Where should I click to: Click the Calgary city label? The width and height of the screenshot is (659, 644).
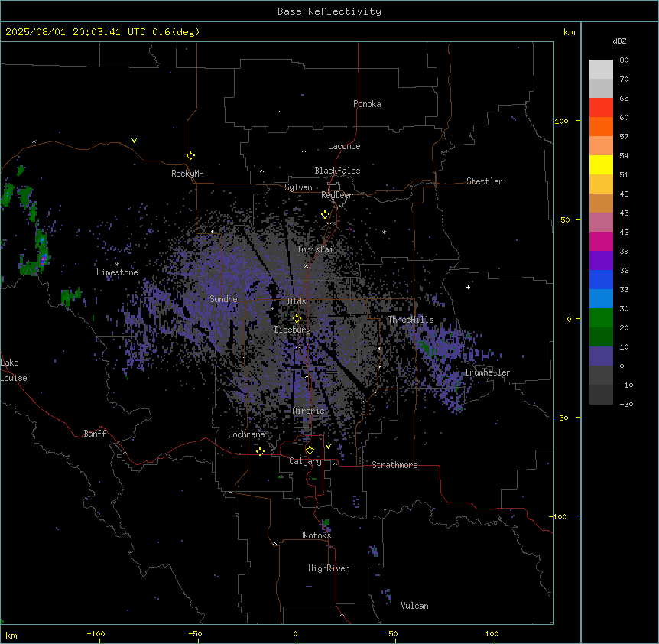click(x=305, y=461)
